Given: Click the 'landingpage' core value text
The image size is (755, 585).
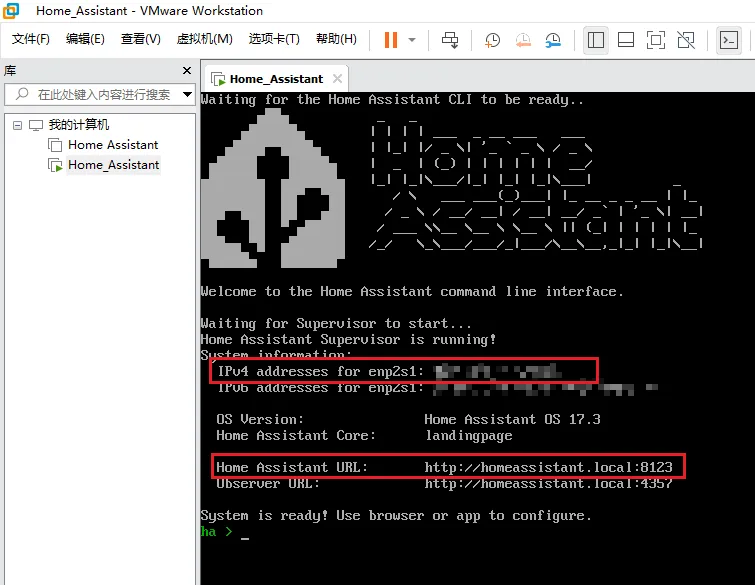Looking at the screenshot, I should point(469,436).
